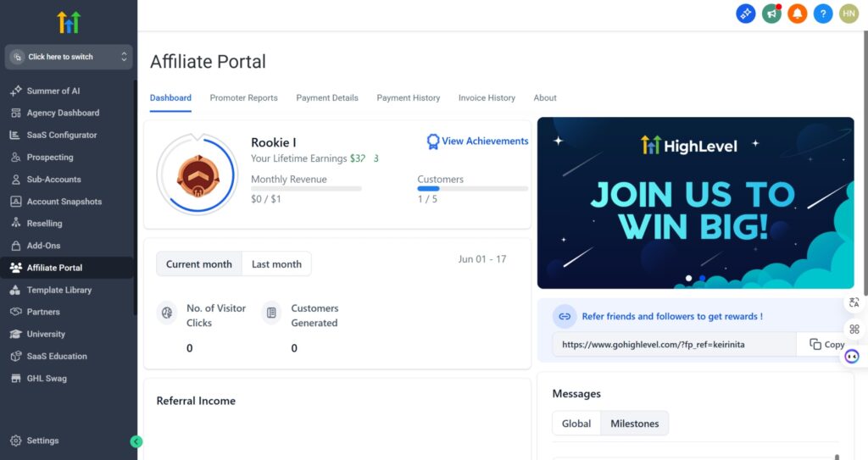Open Settings at sidebar bottom
The width and height of the screenshot is (868, 460).
pyautogui.click(x=42, y=441)
